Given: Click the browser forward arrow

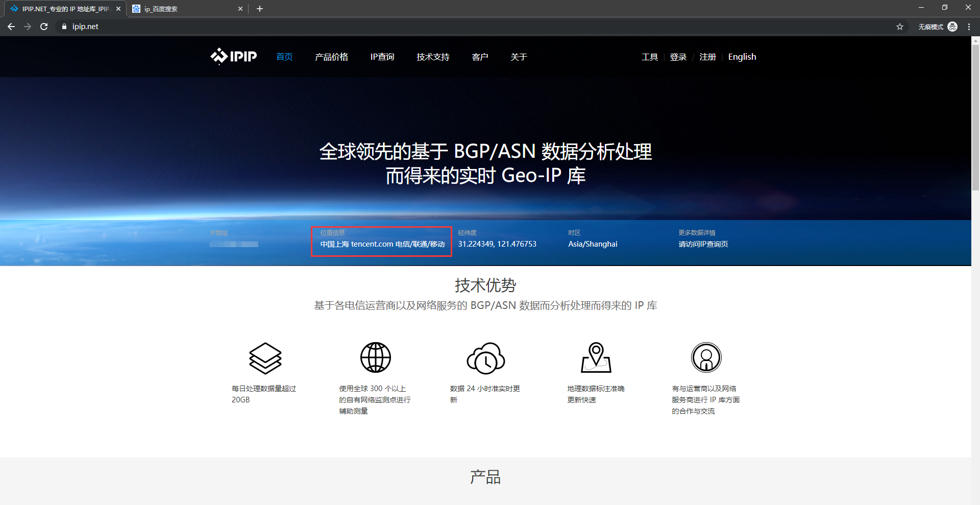Looking at the screenshot, I should 28,27.
